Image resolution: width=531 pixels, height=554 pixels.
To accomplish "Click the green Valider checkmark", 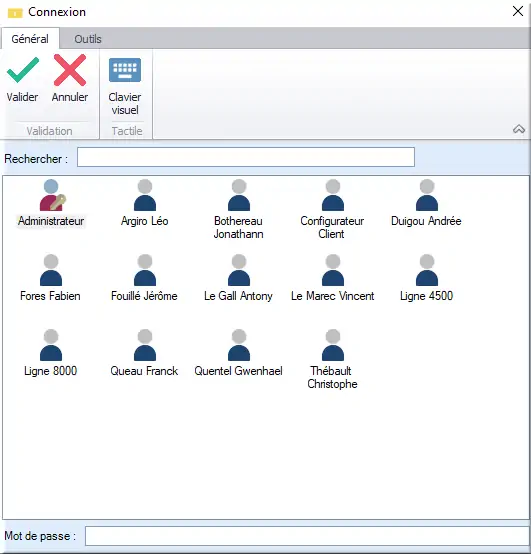I will point(23,70).
